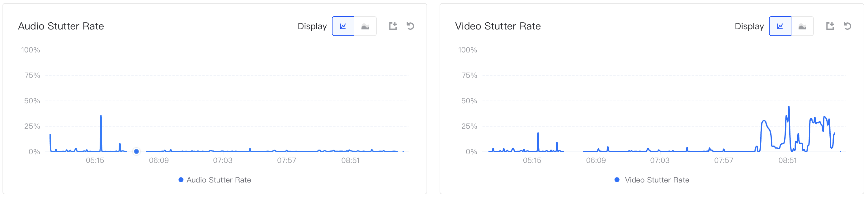Image resolution: width=868 pixels, height=198 pixels.
Task: Toggle the Audio Stutter Rate legend series
Action: click(x=215, y=180)
